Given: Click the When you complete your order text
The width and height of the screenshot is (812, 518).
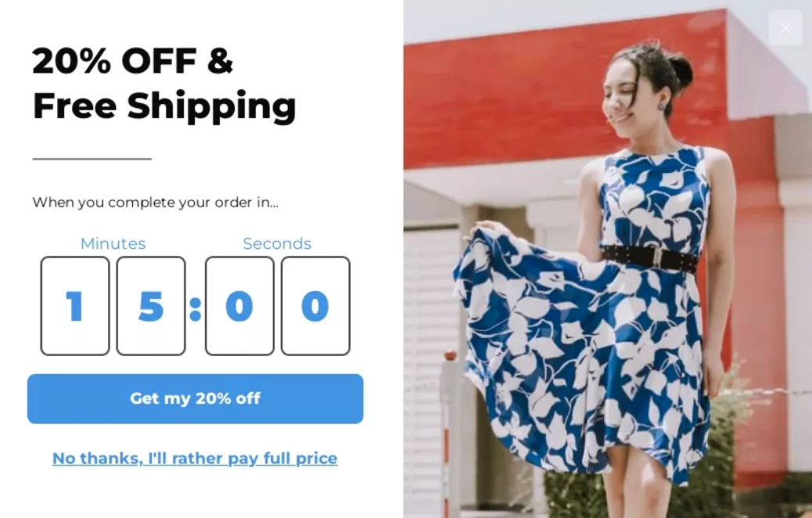Looking at the screenshot, I should pyautogui.click(x=156, y=202).
